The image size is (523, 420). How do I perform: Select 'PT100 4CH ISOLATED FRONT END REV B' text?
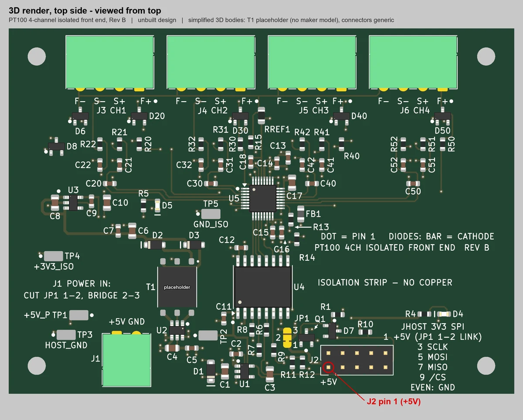tap(401, 248)
